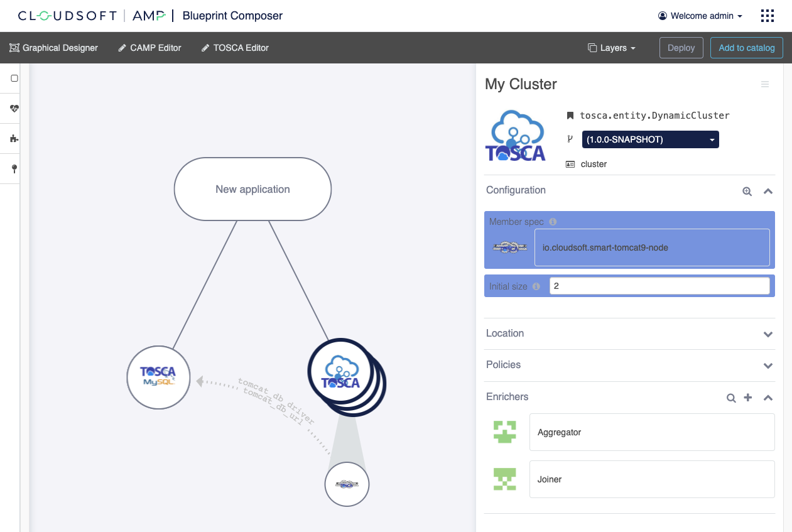Open the Joiner enricher entry

(652, 479)
